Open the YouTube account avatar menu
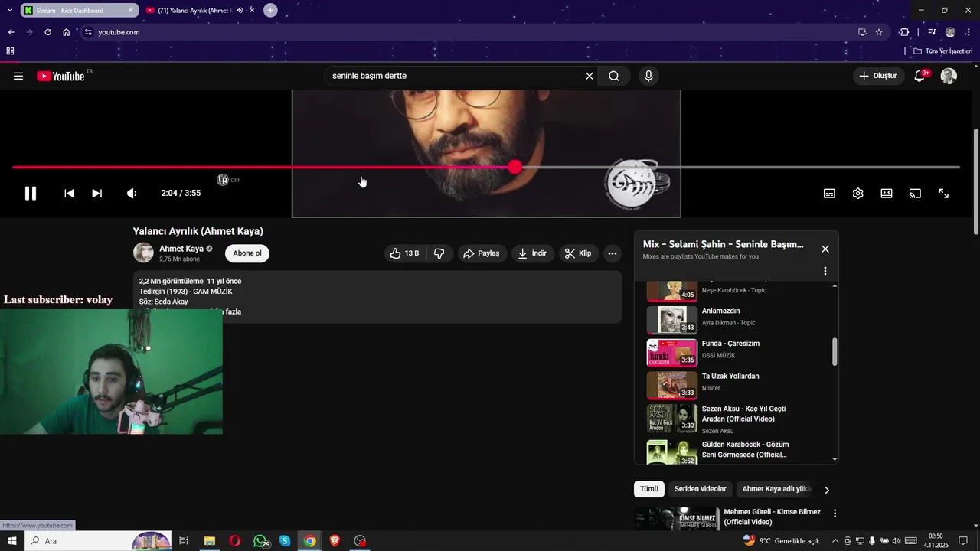980x551 pixels. pos(949,76)
